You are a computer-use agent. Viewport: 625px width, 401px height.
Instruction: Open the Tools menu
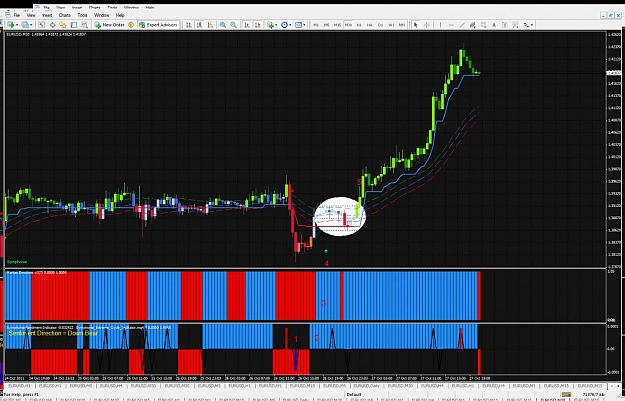[x=83, y=15]
